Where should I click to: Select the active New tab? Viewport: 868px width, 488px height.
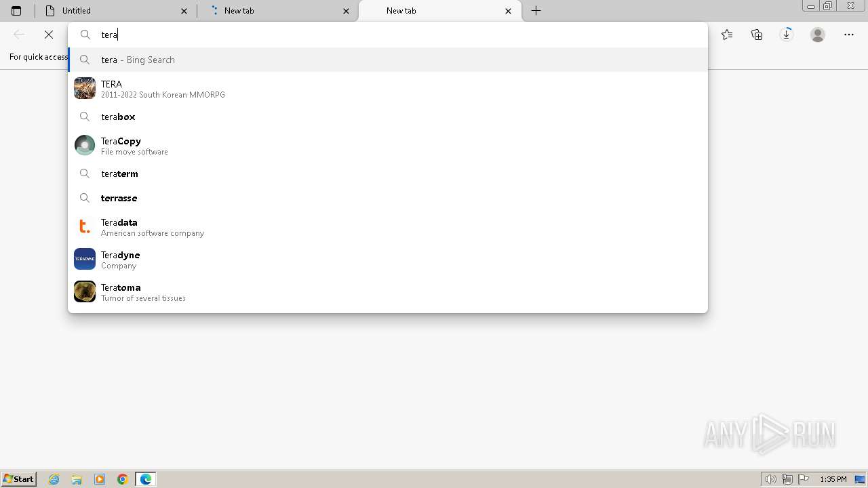[x=439, y=11]
